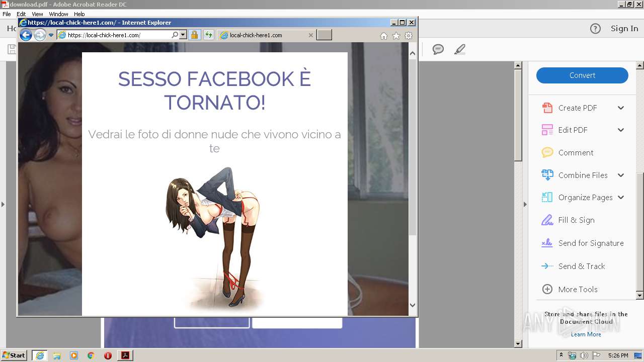Expand Edit PDF options
The image size is (644, 362).
pyautogui.click(x=621, y=130)
